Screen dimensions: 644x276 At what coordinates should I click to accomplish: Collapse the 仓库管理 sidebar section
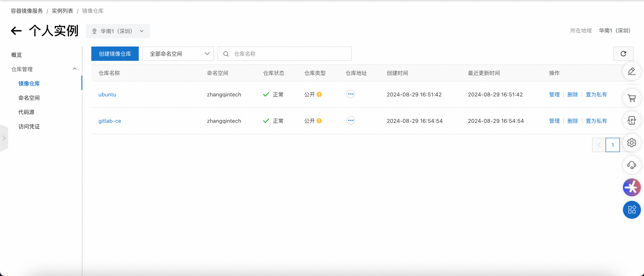click(x=75, y=69)
